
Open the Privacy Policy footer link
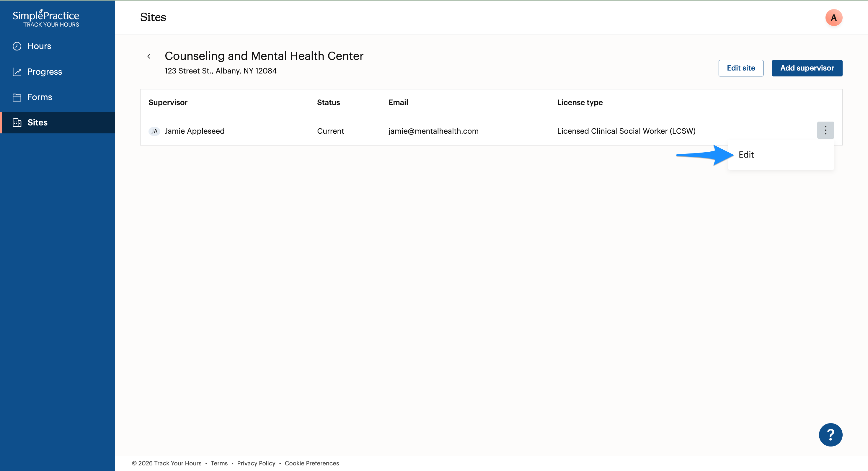(x=256, y=463)
